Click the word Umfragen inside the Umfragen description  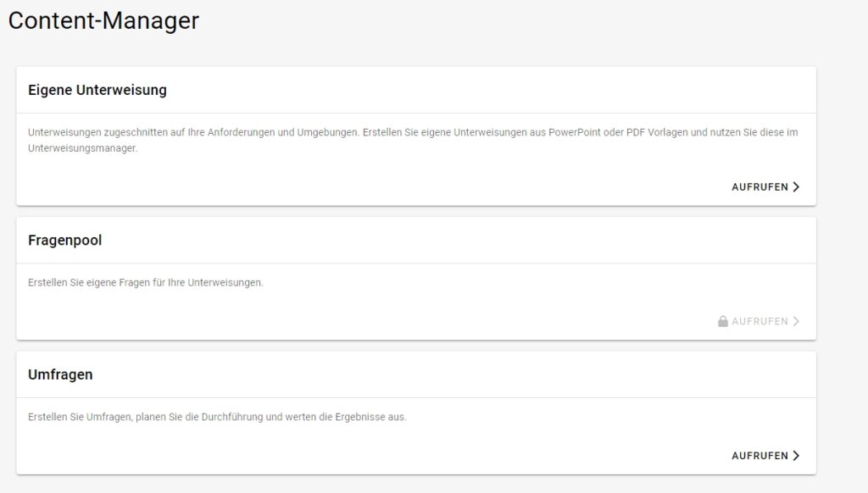(109, 417)
